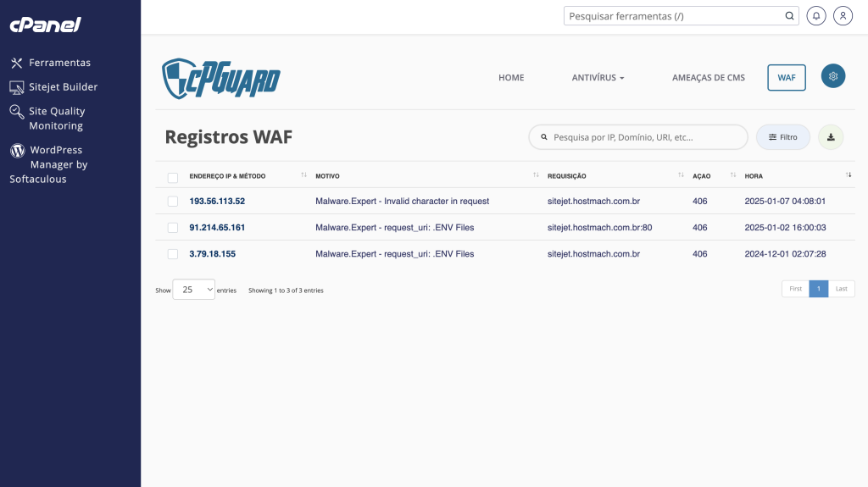Image resolution: width=868 pixels, height=487 pixels.
Task: Go to Last page of results
Action: pyautogui.click(x=842, y=289)
